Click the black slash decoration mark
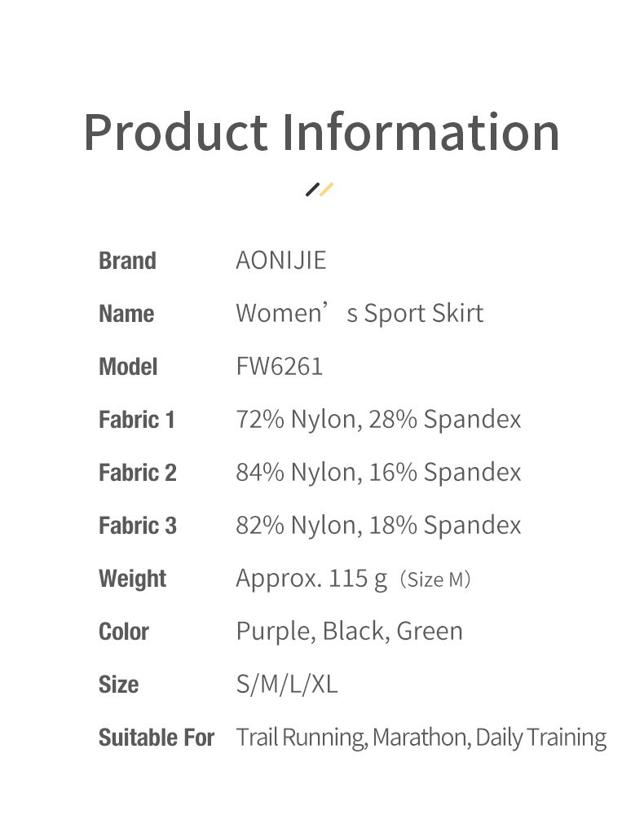This screenshot has width=644, height=815. coord(312,190)
